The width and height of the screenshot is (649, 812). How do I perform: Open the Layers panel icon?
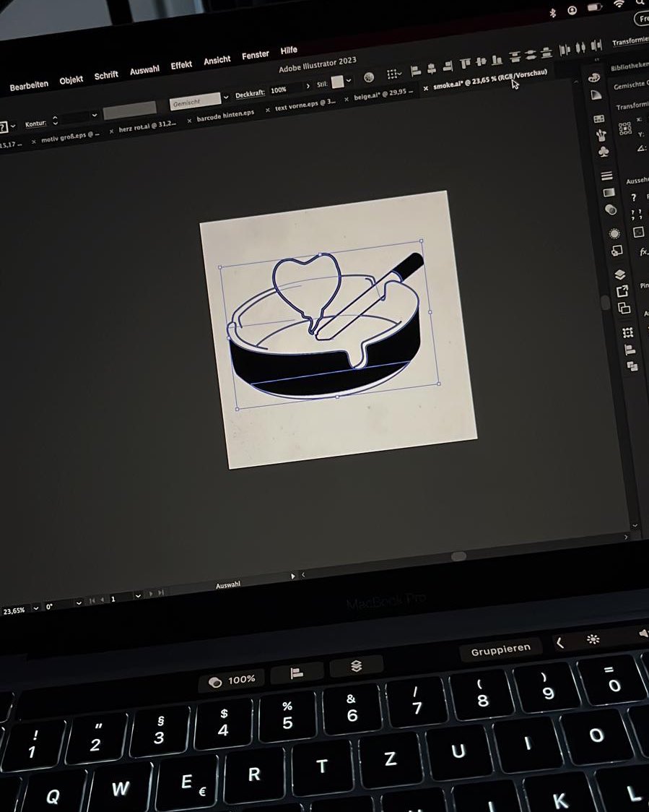point(619,275)
